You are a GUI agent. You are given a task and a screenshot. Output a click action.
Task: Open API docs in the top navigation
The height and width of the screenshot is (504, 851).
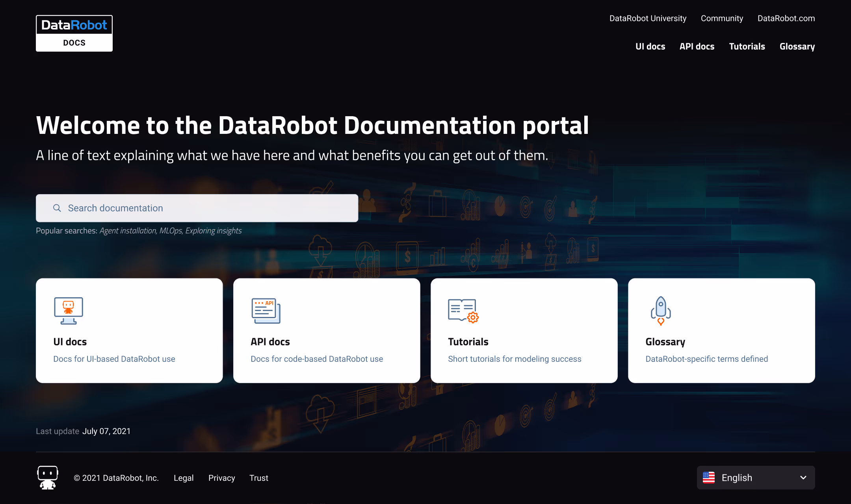tap(697, 46)
